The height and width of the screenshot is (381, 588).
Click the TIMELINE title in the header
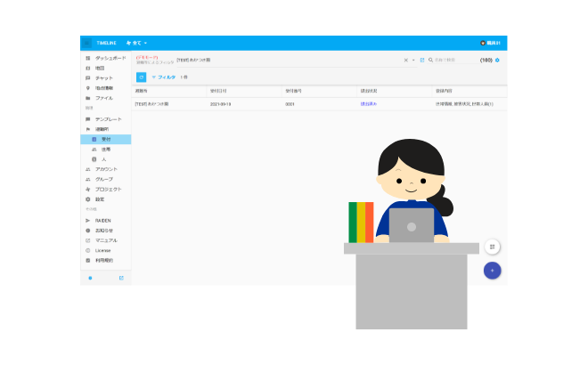[x=107, y=43]
